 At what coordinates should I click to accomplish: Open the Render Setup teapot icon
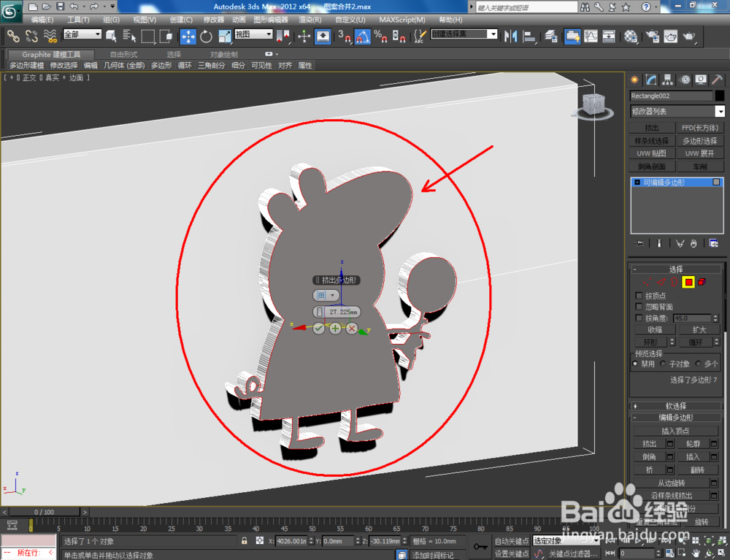652,36
